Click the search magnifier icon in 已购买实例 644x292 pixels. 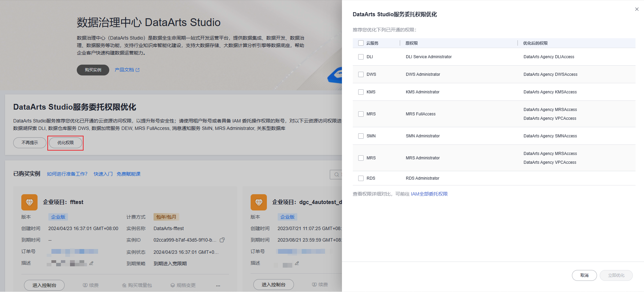click(x=337, y=175)
